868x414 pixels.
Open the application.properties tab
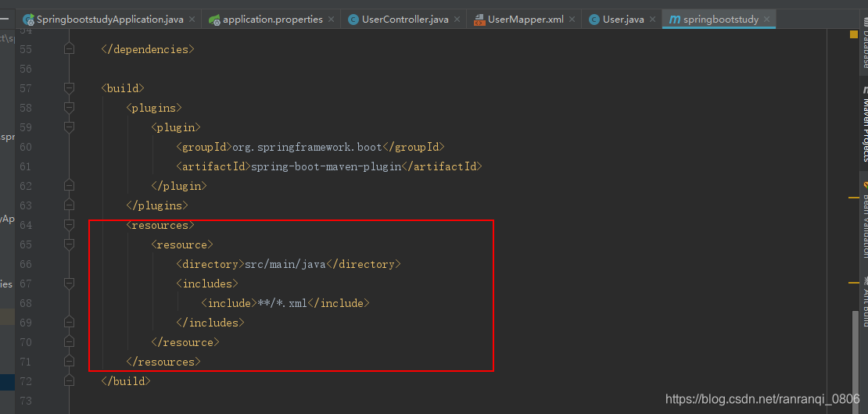(x=273, y=20)
